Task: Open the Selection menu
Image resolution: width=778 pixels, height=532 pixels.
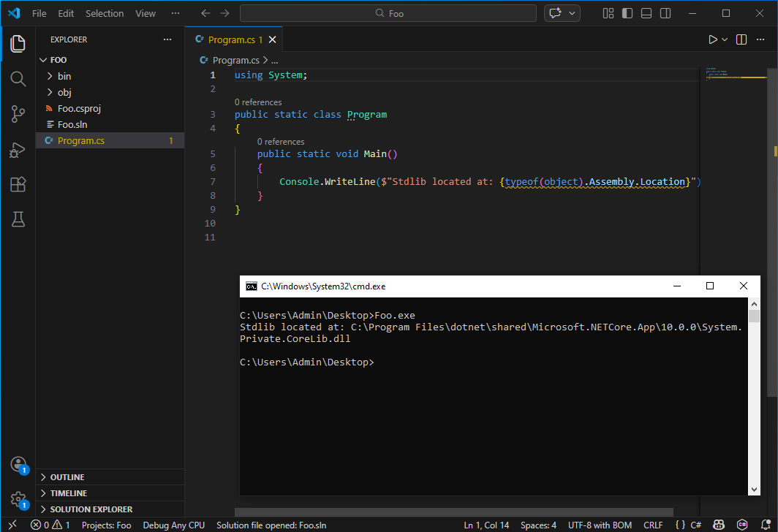Action: [105, 13]
